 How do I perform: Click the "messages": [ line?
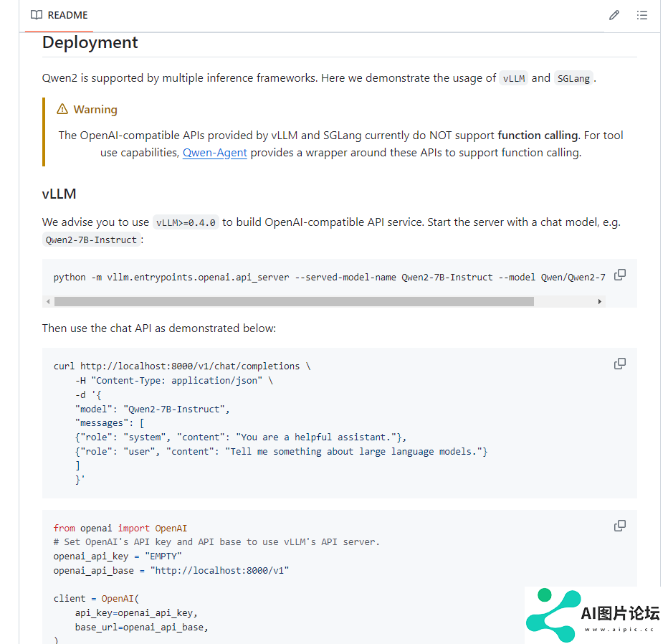110,423
